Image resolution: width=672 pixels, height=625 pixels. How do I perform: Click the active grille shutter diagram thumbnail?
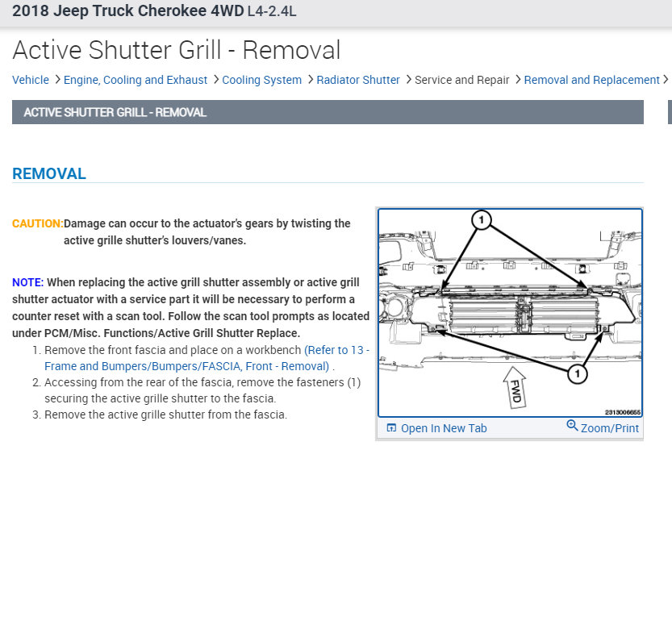pyautogui.click(x=510, y=313)
